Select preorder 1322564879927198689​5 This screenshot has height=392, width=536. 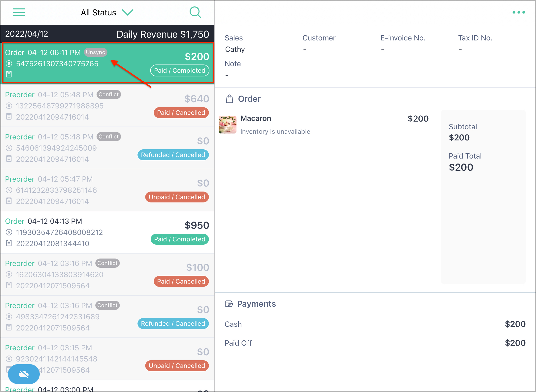[x=108, y=106]
